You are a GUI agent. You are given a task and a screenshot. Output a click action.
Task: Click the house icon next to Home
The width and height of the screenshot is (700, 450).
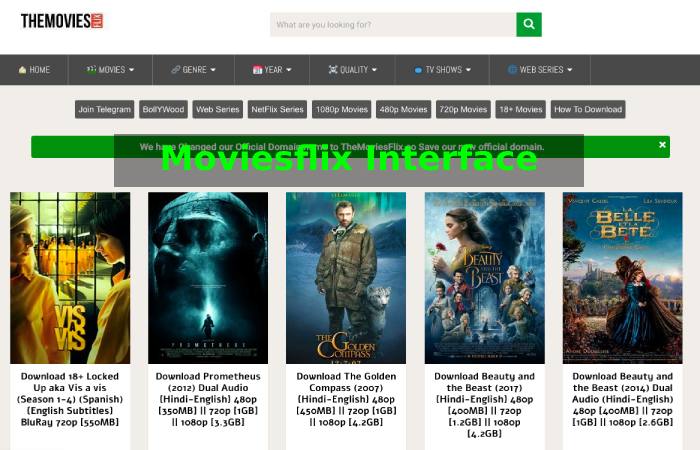click(x=22, y=70)
